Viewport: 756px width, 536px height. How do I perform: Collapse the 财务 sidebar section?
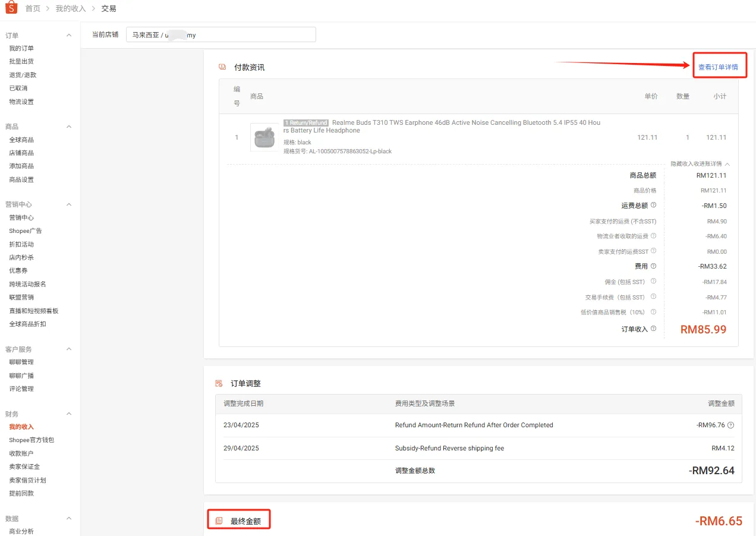coord(68,413)
